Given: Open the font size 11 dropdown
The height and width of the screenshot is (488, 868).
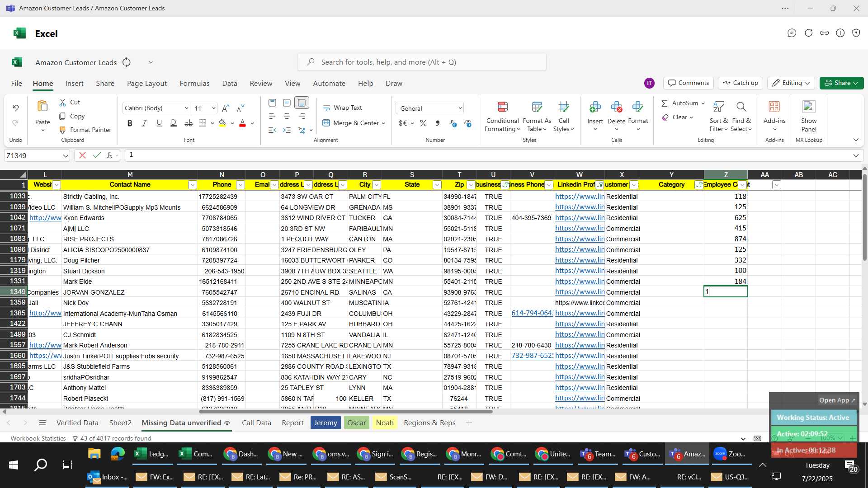Looking at the screenshot, I should click(213, 108).
